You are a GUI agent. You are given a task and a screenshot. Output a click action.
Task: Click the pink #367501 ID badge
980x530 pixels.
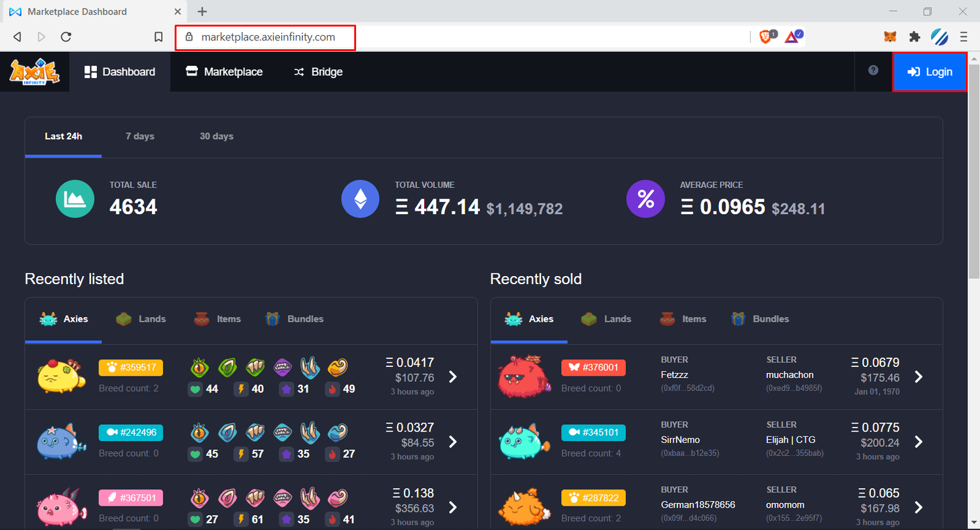click(x=131, y=498)
